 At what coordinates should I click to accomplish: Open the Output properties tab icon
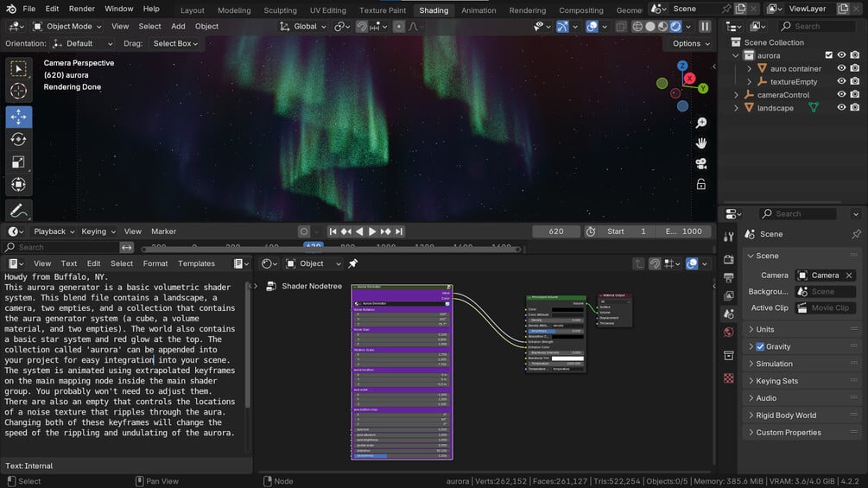[x=728, y=278]
